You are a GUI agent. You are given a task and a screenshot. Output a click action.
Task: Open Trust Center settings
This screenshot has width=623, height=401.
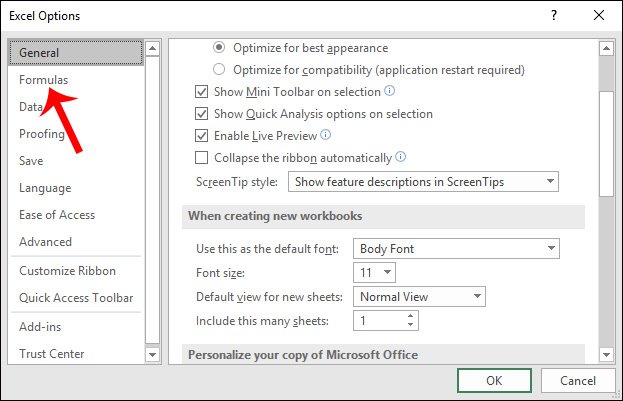(x=52, y=354)
